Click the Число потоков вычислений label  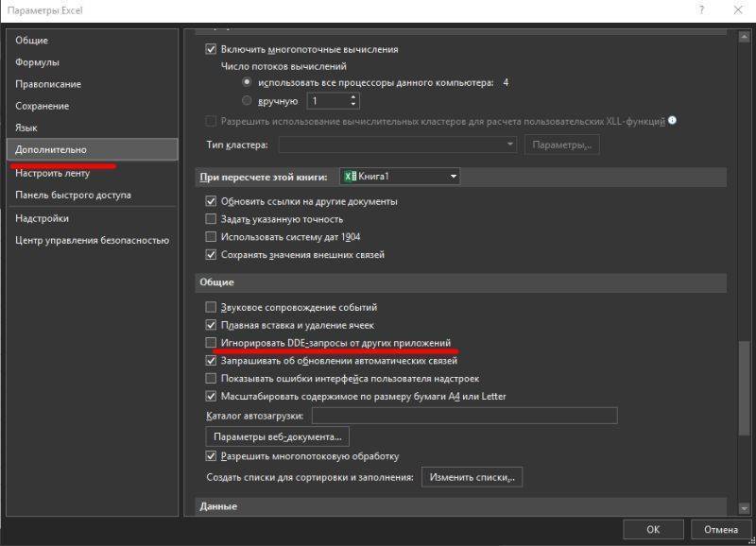pos(283,66)
